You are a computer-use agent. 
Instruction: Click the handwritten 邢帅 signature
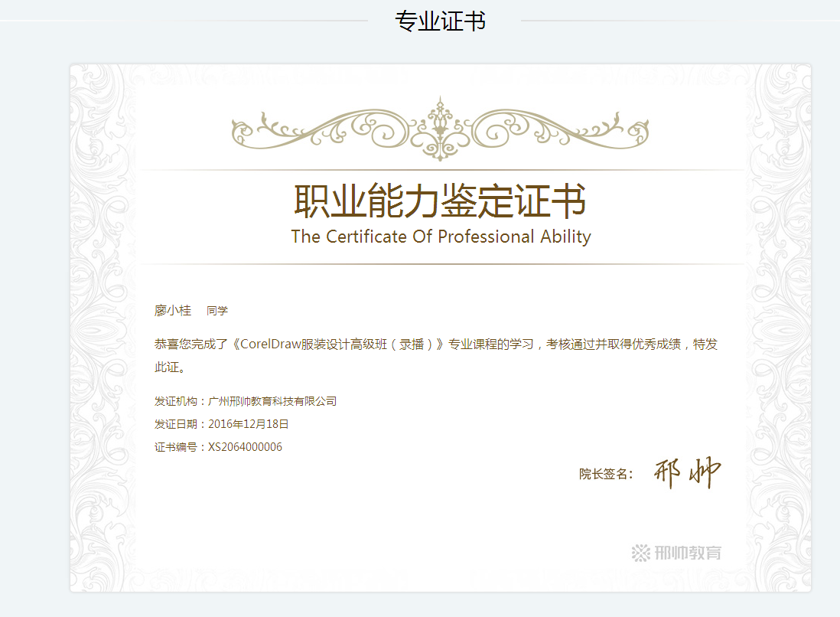[x=687, y=473]
